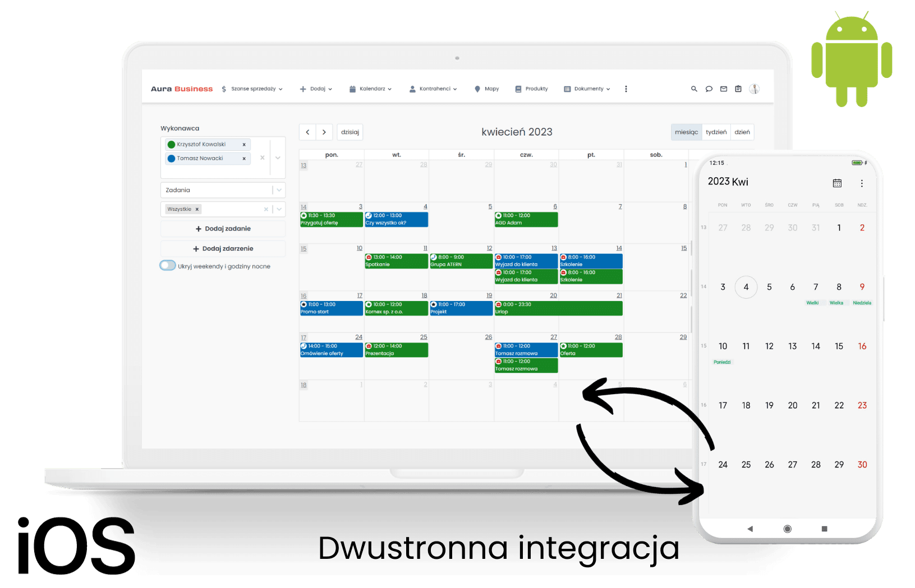Open the mail envelope icon
The height and width of the screenshot is (588, 915).
click(724, 89)
